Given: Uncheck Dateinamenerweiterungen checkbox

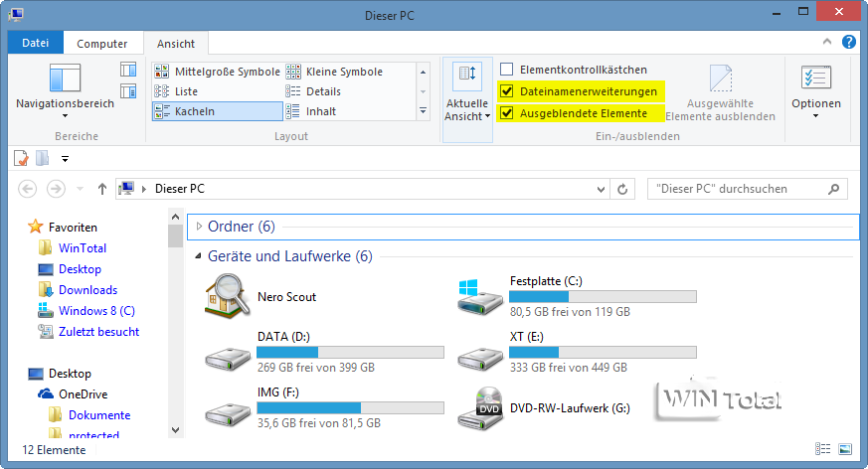Looking at the screenshot, I should click(507, 91).
